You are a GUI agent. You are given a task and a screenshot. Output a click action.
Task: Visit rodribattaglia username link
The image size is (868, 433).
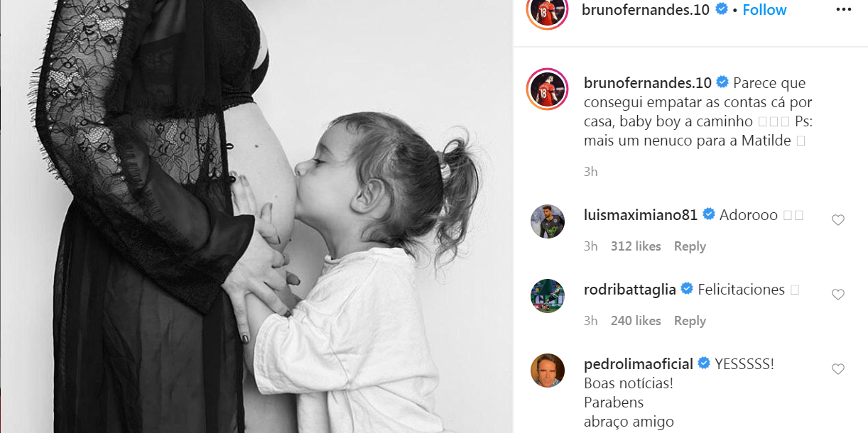630,290
